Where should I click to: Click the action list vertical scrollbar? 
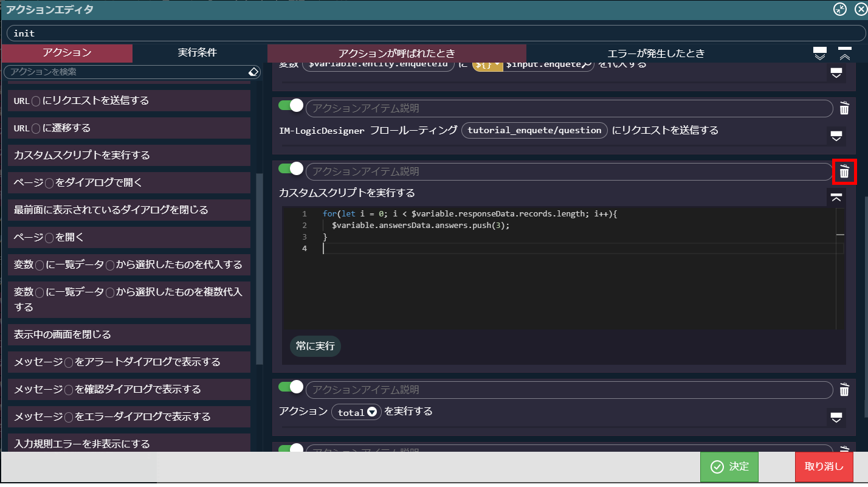[x=258, y=268]
